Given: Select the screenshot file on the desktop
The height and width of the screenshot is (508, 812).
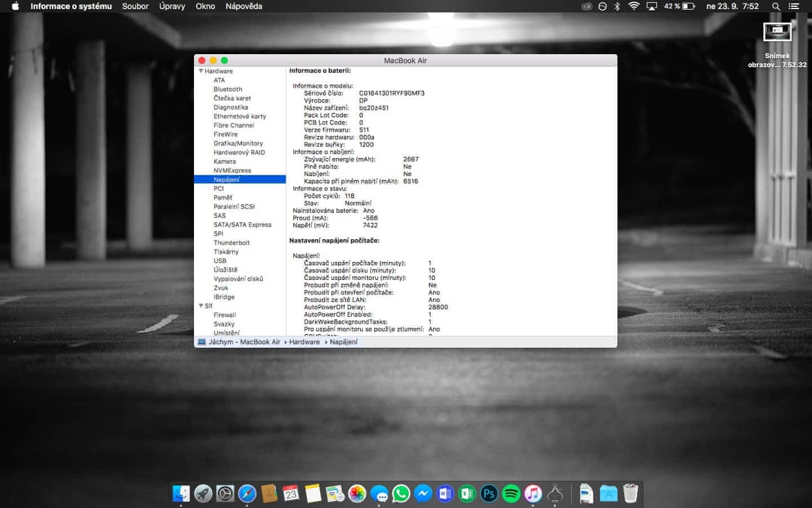Looking at the screenshot, I should [777, 33].
